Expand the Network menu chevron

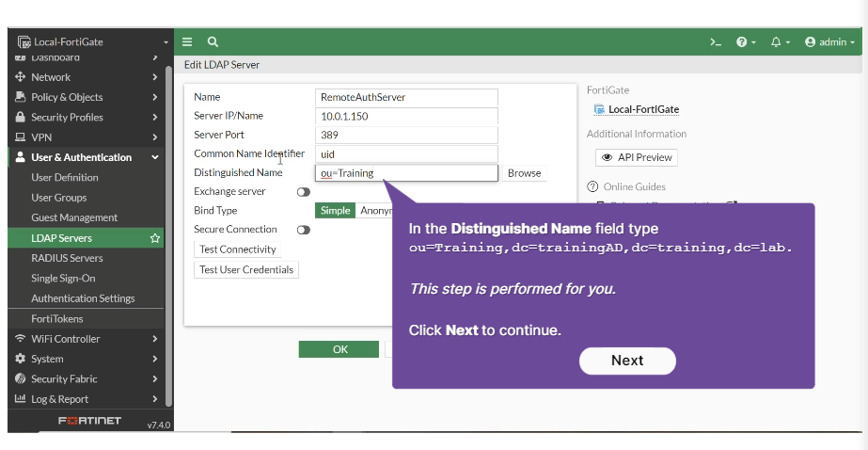coord(155,77)
